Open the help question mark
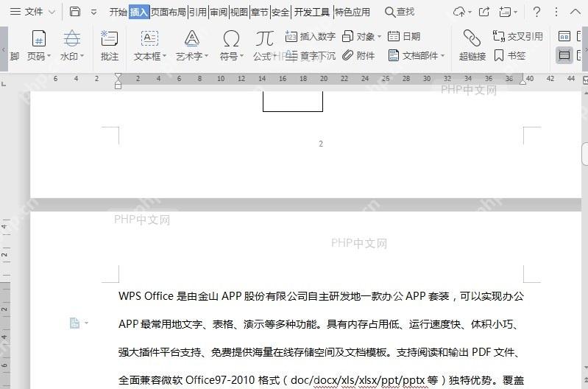588x389 pixels. [x=536, y=12]
